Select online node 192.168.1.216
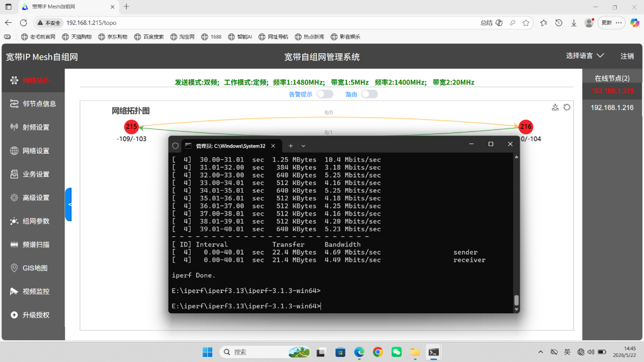Screen dimensions: 644x362 [x=612, y=107]
